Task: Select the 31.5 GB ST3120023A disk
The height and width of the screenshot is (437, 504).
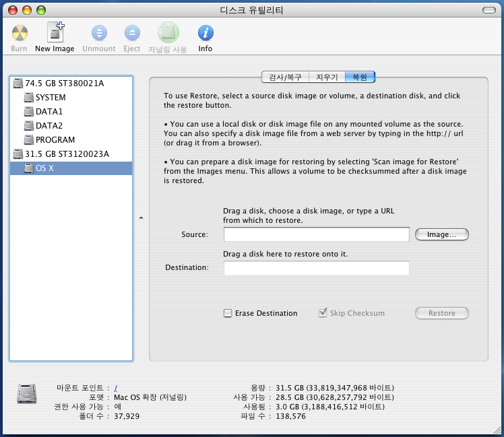Action: coord(66,154)
